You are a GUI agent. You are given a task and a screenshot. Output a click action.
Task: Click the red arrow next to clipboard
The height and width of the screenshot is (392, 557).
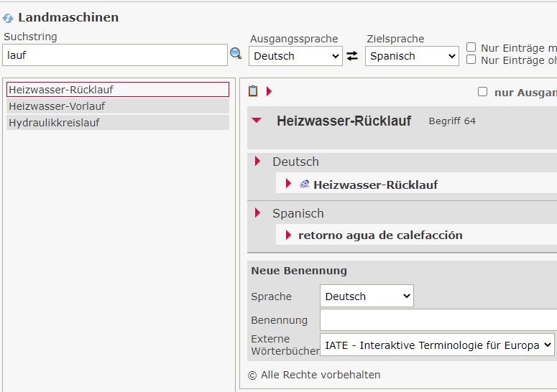(270, 91)
